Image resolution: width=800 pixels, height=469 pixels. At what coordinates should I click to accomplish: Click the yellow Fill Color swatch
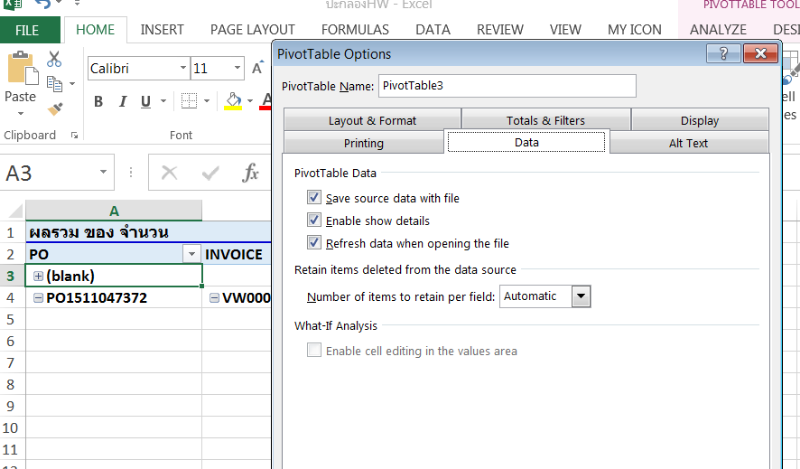pyautogui.click(x=233, y=101)
